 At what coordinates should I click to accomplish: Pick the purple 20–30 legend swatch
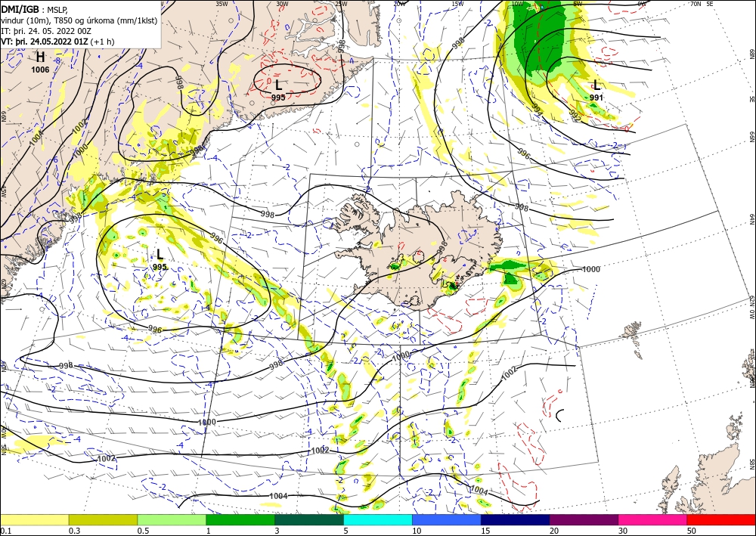[x=584, y=519]
